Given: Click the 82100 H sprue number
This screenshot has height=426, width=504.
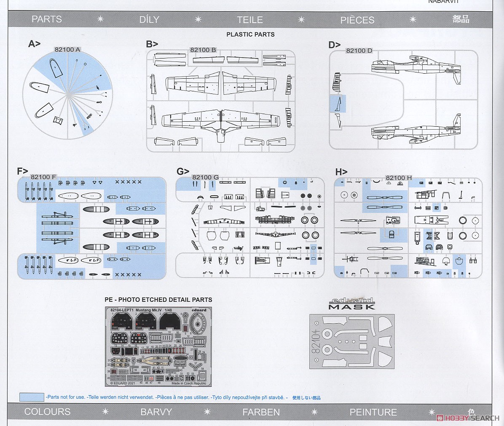Looking at the screenshot, I should [399, 178].
